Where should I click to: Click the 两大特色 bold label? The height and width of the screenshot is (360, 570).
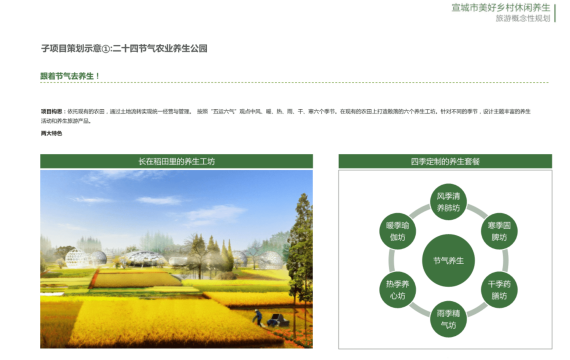(x=51, y=133)
